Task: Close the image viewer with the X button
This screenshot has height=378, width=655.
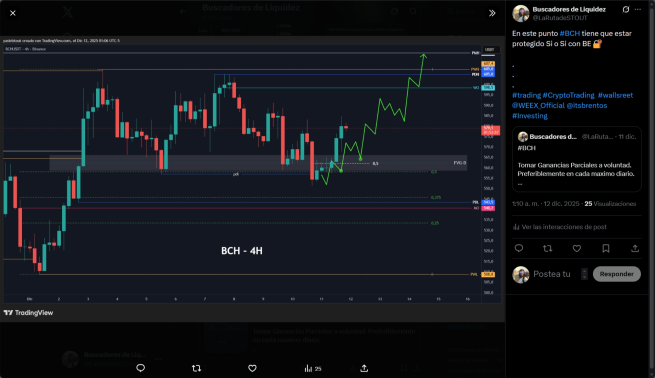Action: (x=13, y=13)
